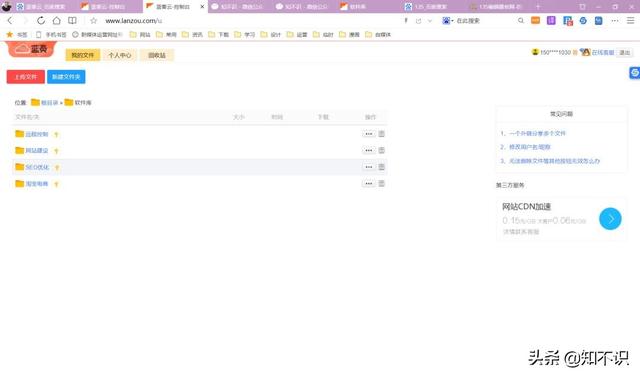The width and height of the screenshot is (640, 377).
Task: Click the search magnifier icon in toolbar
Action: tap(520, 20)
